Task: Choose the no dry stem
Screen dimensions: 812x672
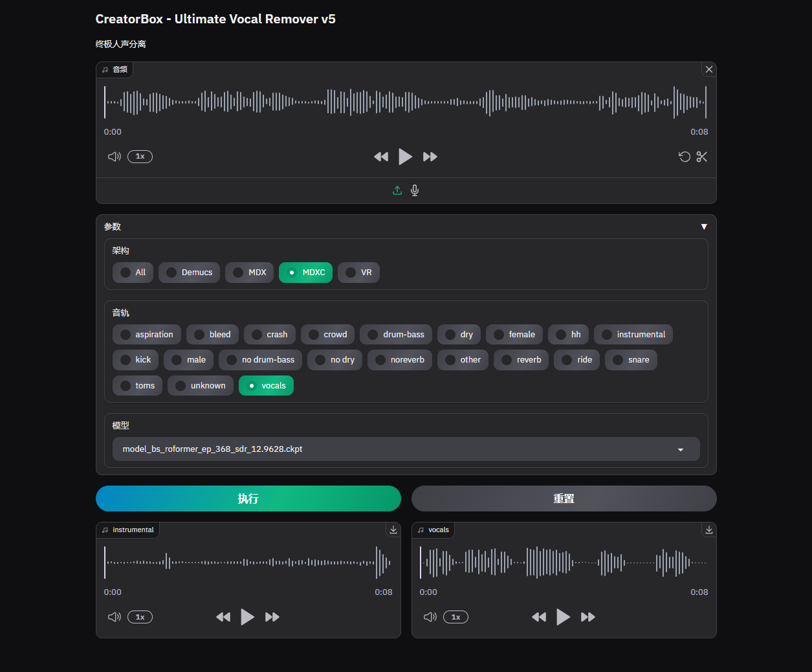Action: point(335,360)
